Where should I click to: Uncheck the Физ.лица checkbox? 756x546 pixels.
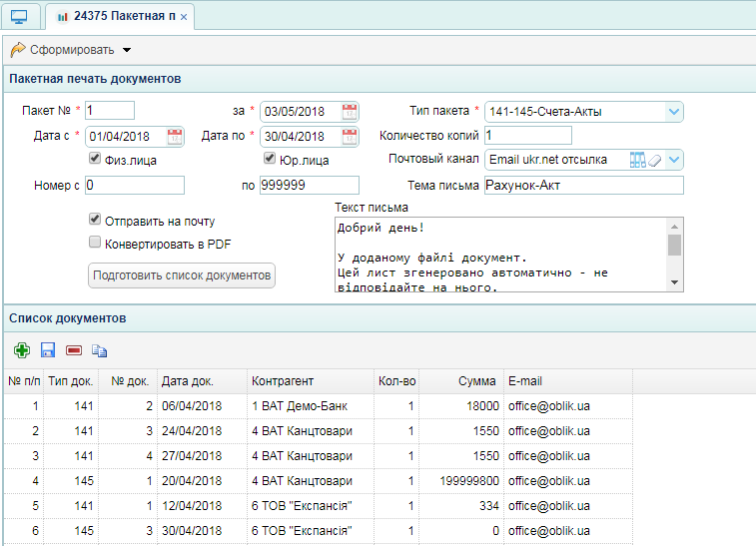tap(95, 158)
